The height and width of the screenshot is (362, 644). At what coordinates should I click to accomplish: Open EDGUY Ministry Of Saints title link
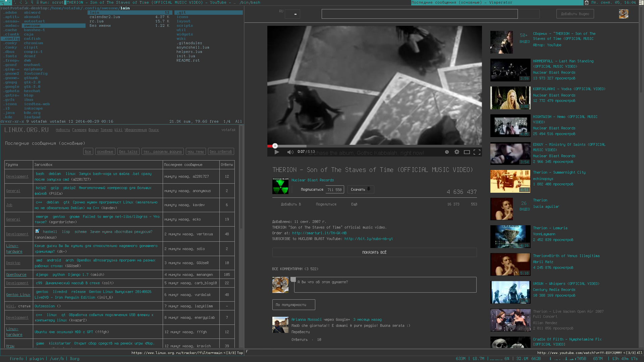pyautogui.click(x=569, y=147)
